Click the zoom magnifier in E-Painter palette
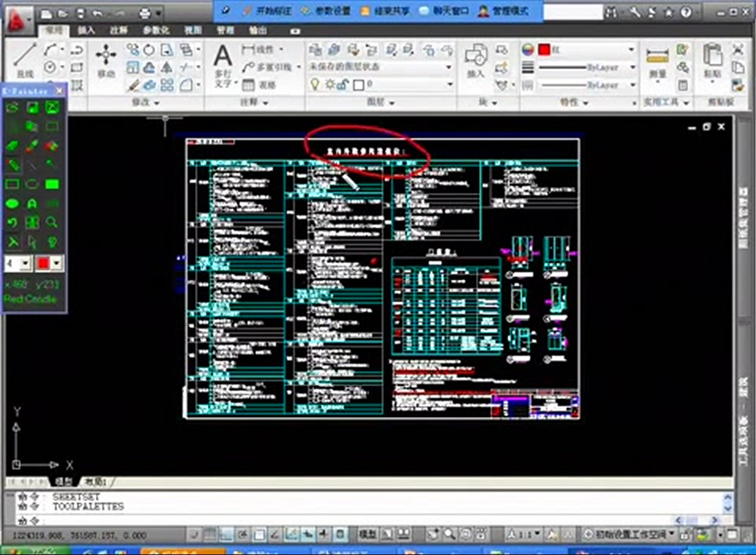 (x=52, y=223)
